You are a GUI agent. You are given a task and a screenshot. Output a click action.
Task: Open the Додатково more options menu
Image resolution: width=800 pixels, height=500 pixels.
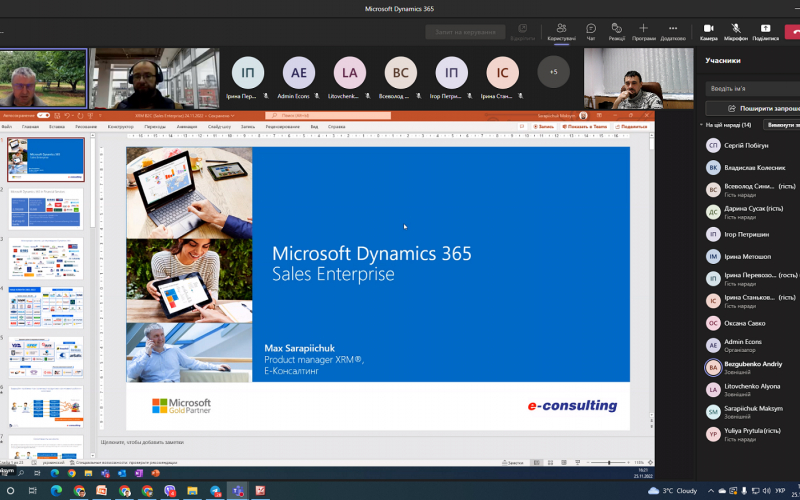(673, 32)
